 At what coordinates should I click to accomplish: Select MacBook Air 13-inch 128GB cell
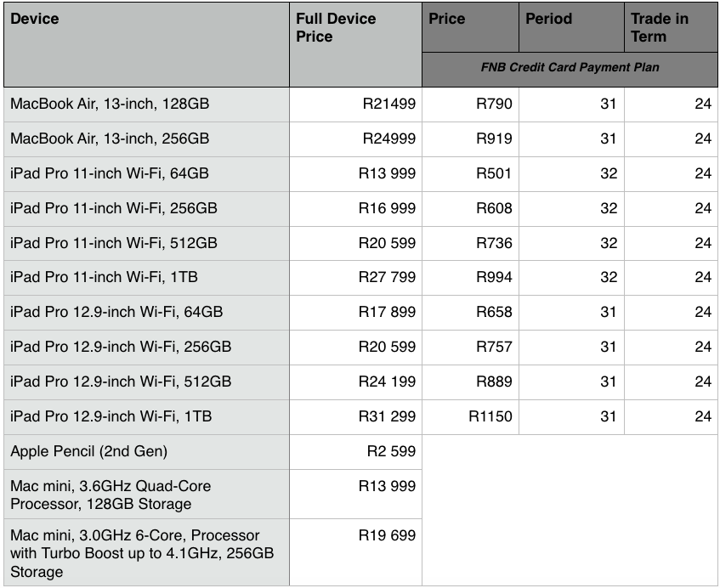(110, 104)
